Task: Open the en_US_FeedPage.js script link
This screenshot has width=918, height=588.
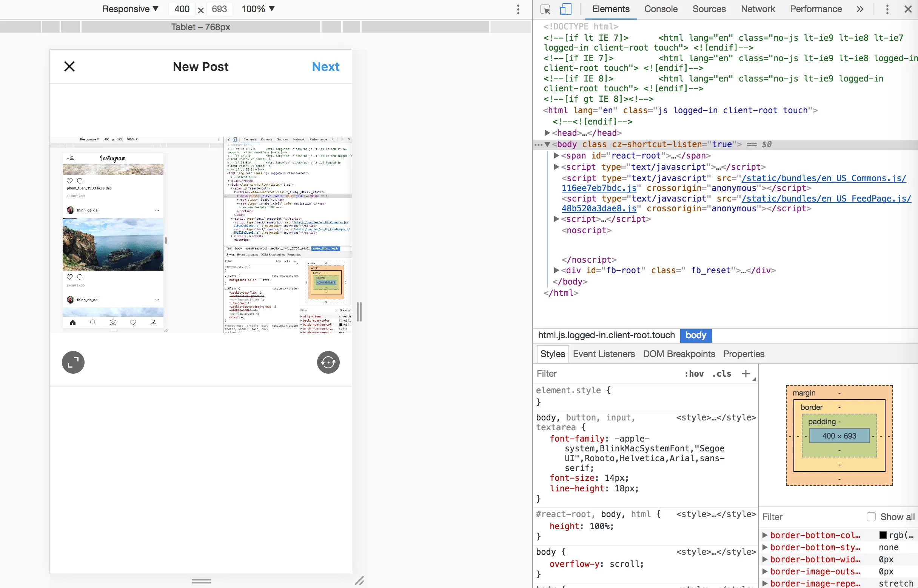Action: tap(736, 203)
